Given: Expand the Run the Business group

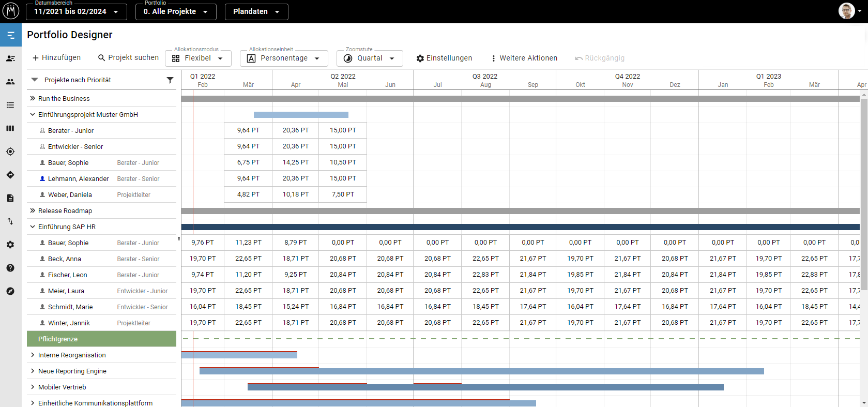Looking at the screenshot, I should tap(33, 99).
